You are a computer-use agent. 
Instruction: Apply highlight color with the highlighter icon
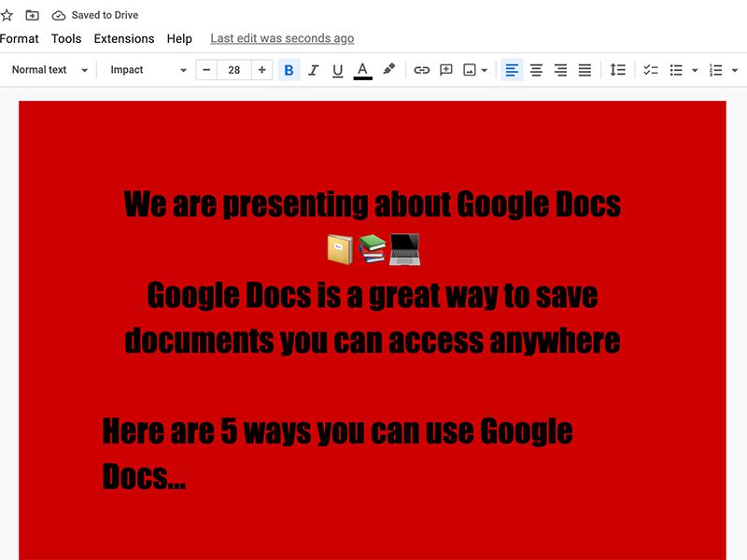(x=389, y=69)
